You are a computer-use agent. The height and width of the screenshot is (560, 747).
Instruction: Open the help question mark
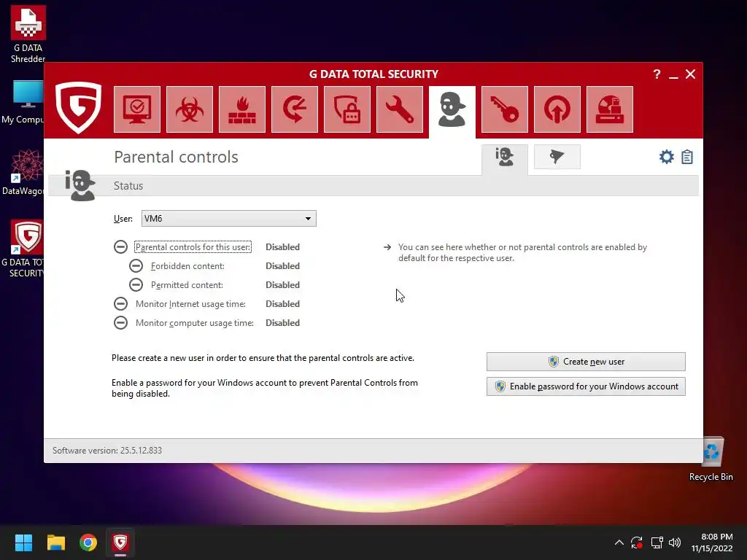657,74
